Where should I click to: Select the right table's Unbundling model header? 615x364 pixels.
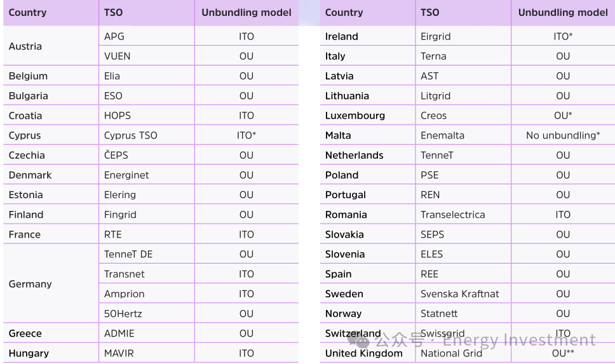coord(563,13)
